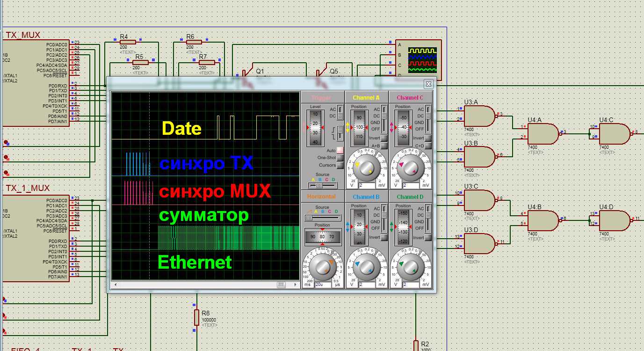Select the U4:A NAND gate
The image size is (644, 351).
coord(542,134)
